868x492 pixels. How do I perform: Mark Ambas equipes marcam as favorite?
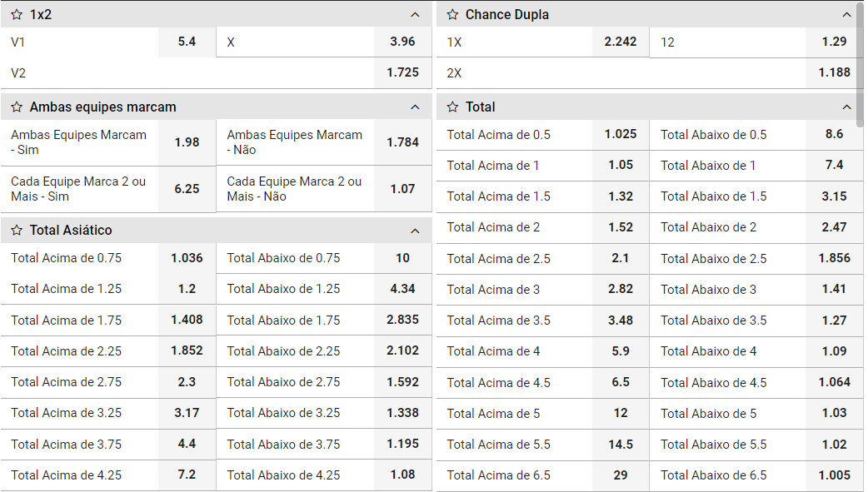point(17,107)
